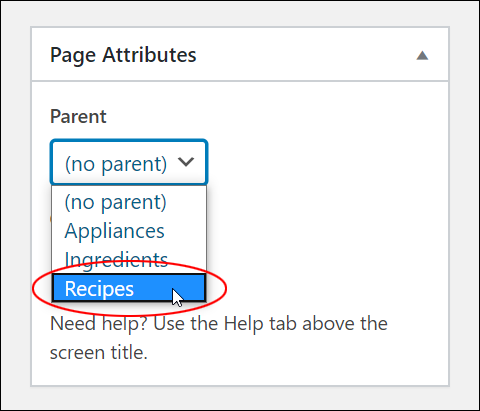Viewport: 480px width, 411px height.
Task: Collapse the Page Attributes panel triangle
Action: click(422, 55)
